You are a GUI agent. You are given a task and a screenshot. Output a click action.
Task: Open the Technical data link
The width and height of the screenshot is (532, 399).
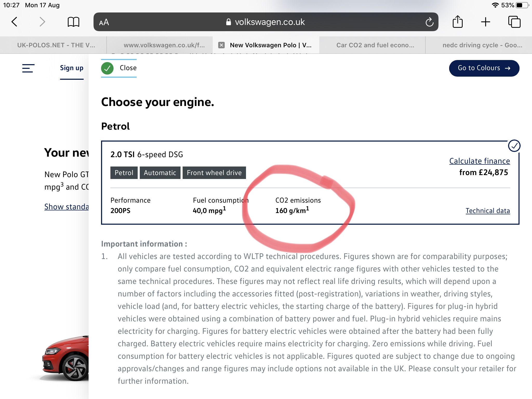(x=488, y=211)
